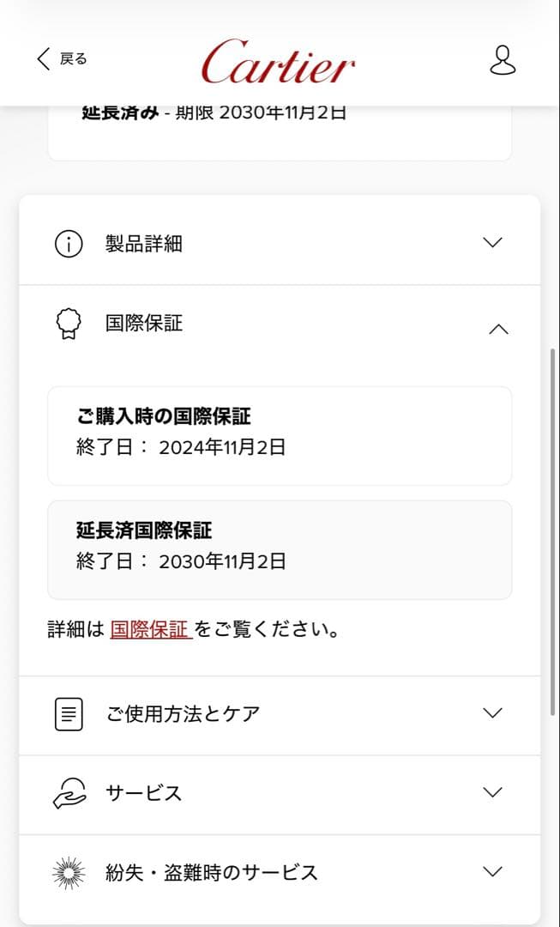Image resolution: width=560 pixels, height=927 pixels.
Task: Click the product details info icon
Action: [69, 244]
